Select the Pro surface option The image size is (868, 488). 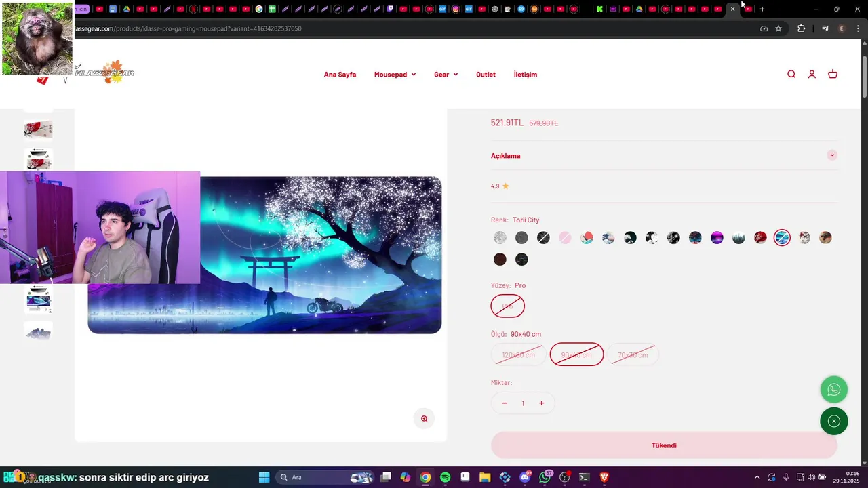[x=508, y=306]
